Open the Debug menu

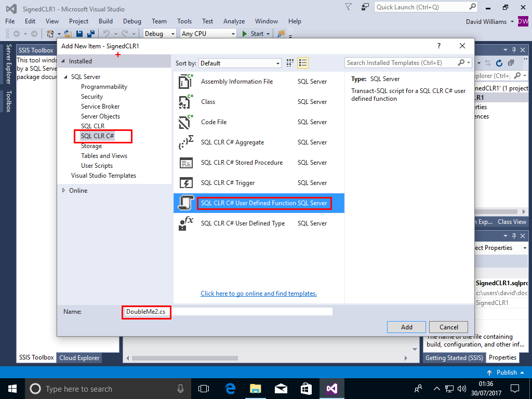point(132,21)
